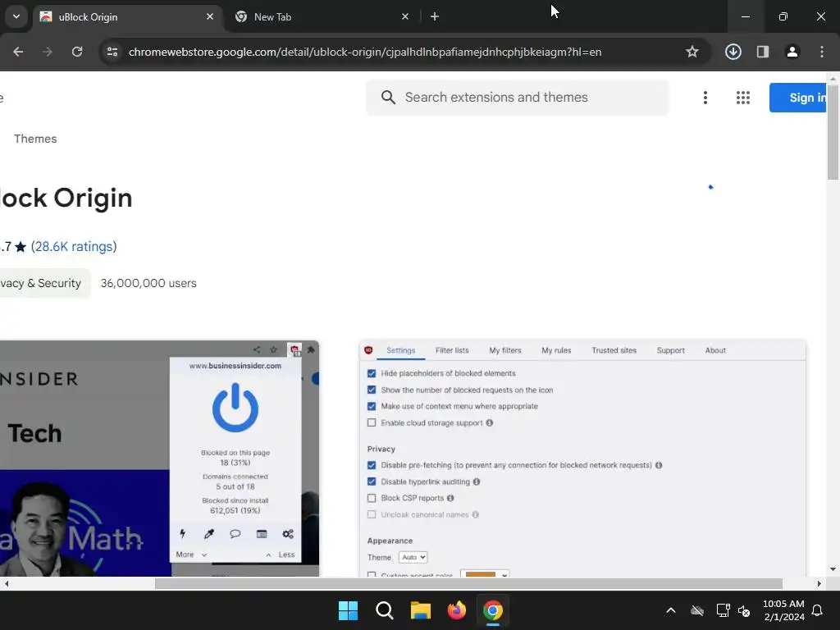The height and width of the screenshot is (630, 840).
Task: Select the uBlock Origin browser tab
Action: pos(127,16)
